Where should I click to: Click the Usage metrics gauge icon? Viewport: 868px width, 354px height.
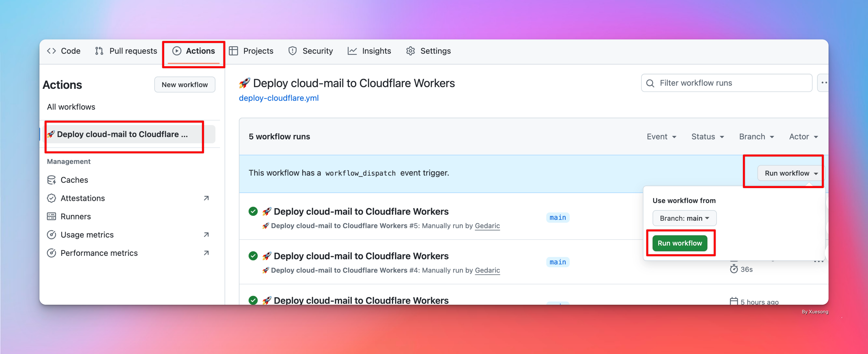[51, 234]
